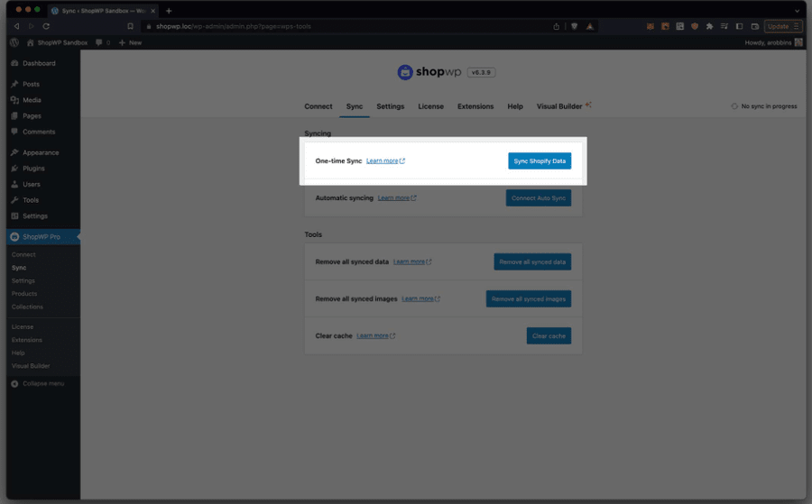Go forward with the browser forward arrow

[31, 26]
